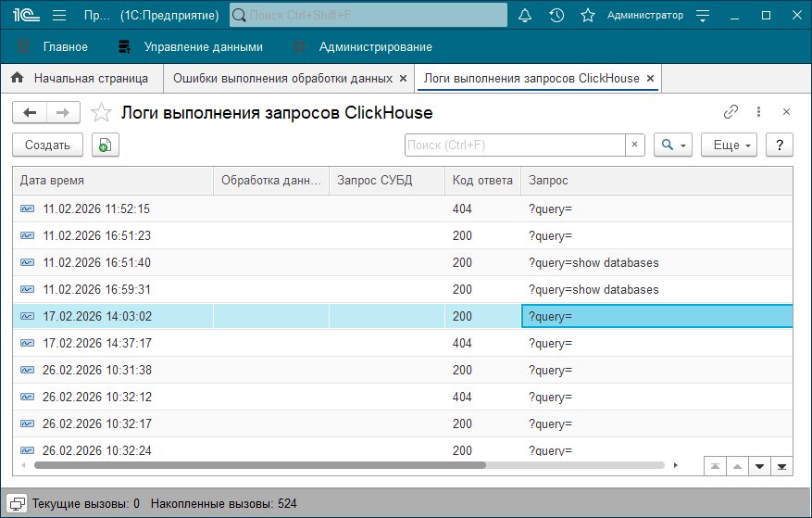812x518 pixels.
Task: Click row icon for 26.02.2026 10:31:38
Action: pyautogui.click(x=28, y=370)
